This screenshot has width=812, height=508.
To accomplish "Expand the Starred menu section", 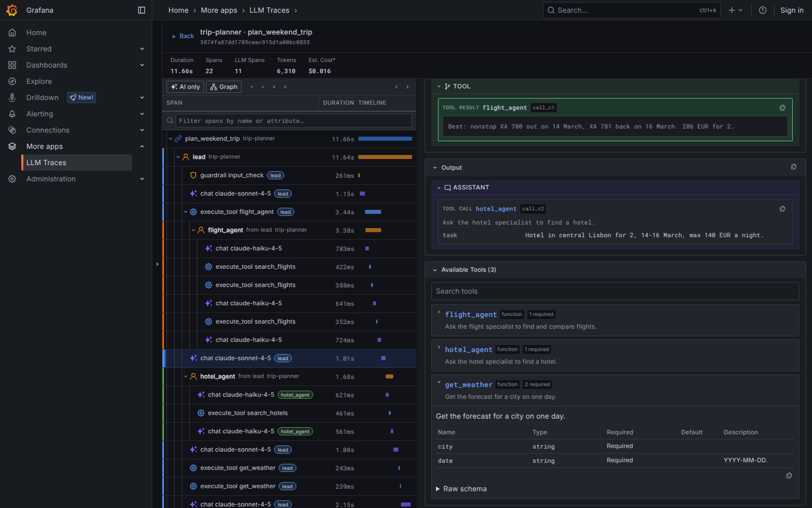I will point(142,49).
